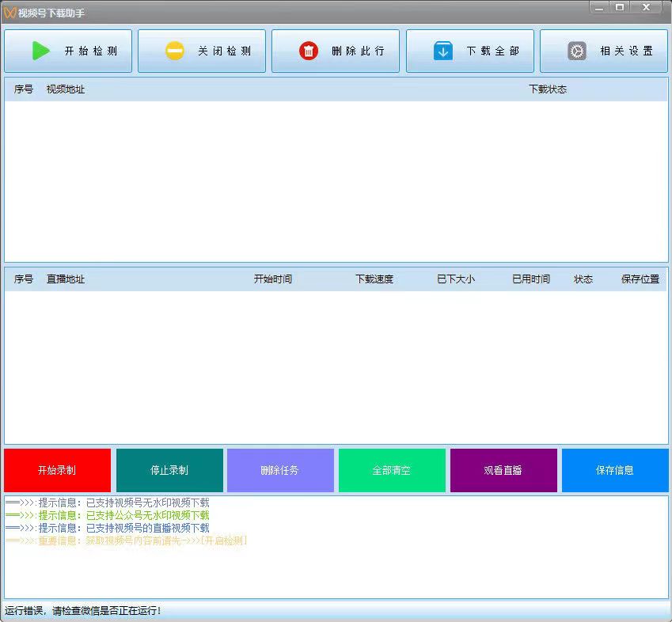Screen dimensions: 672x622
Task: Clear everything with green 全部清空 button
Action: click(392, 470)
